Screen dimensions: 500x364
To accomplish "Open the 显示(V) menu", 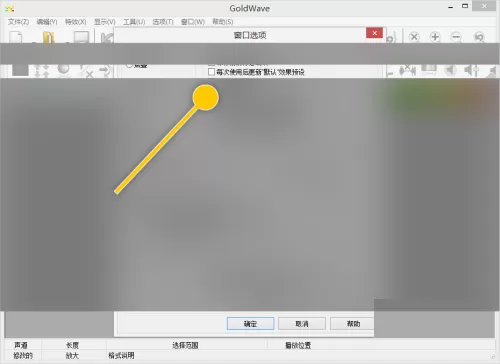I will pos(105,22).
